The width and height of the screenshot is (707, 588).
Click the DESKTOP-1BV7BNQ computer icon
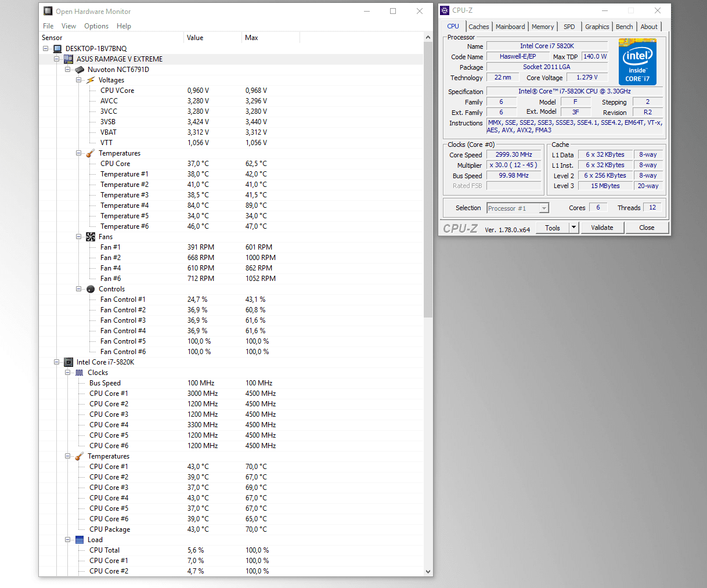(x=57, y=49)
